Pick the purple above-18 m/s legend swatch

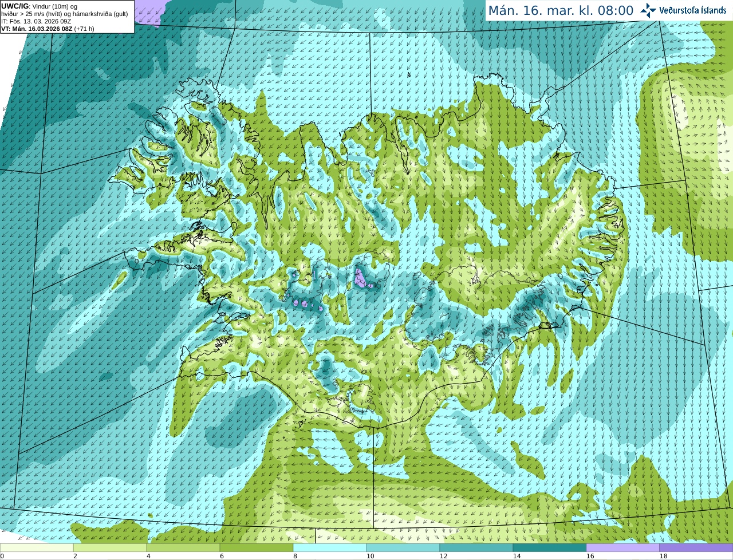696,548
